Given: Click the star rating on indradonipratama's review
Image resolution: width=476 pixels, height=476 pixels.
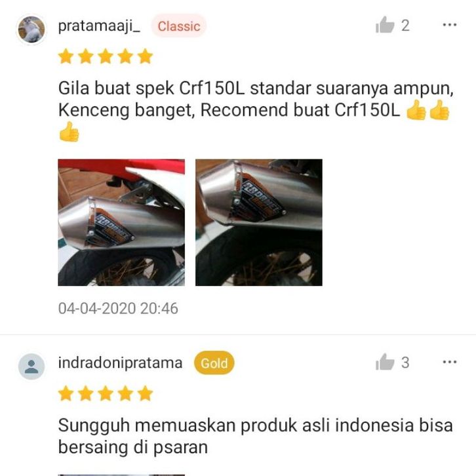Looking at the screenshot, I should tap(106, 394).
